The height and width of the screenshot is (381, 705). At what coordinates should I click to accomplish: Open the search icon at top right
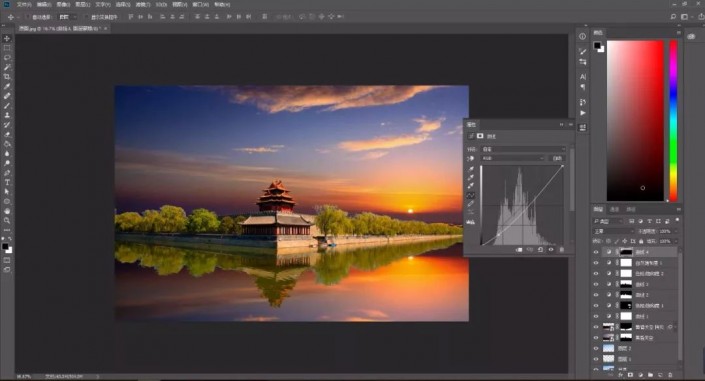pyautogui.click(x=673, y=17)
